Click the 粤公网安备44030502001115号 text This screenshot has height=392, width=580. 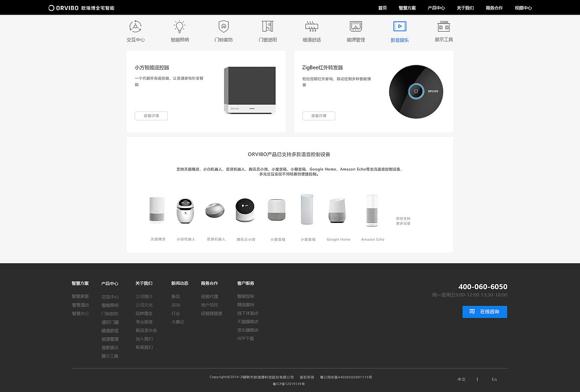point(346,377)
